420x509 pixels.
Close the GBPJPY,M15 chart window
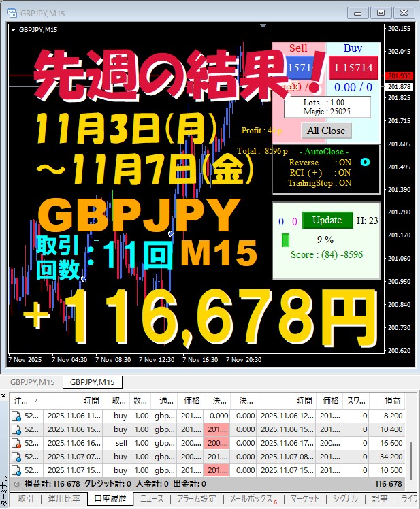404,13
